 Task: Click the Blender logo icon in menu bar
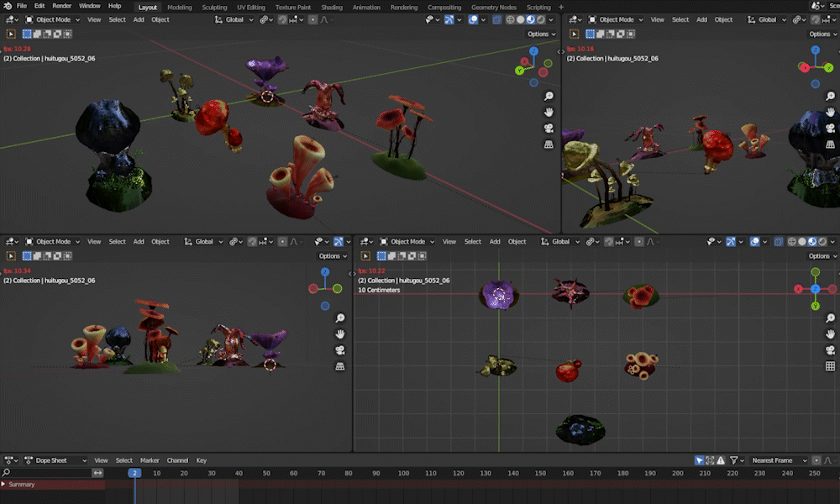[x=7, y=6]
